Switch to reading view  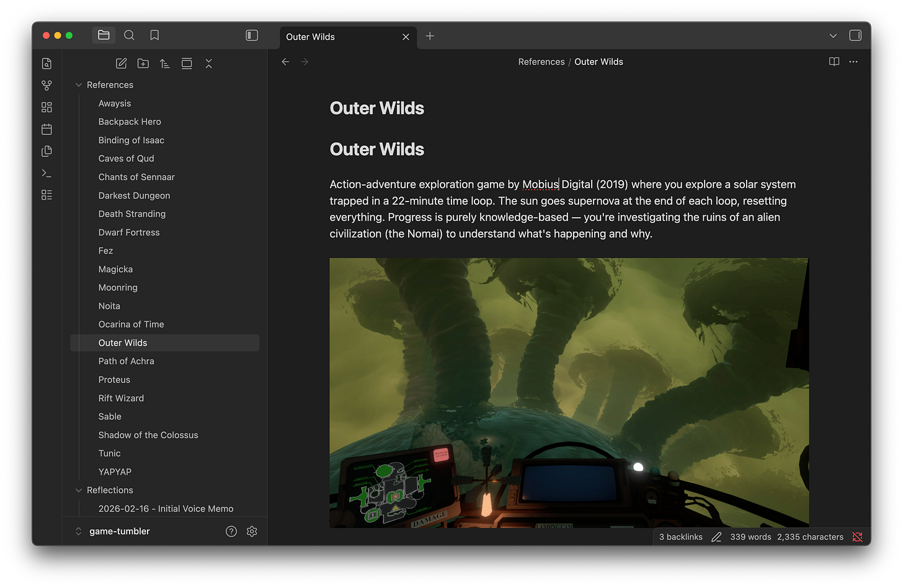click(x=834, y=62)
